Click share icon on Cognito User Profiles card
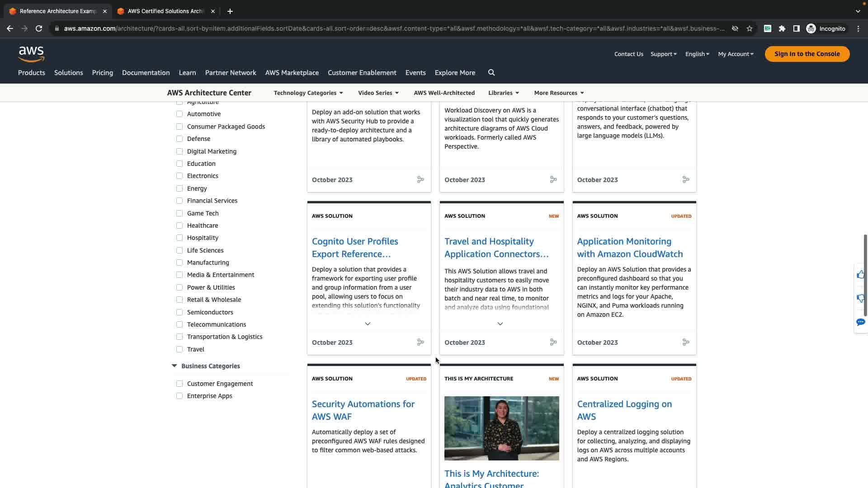 420,343
